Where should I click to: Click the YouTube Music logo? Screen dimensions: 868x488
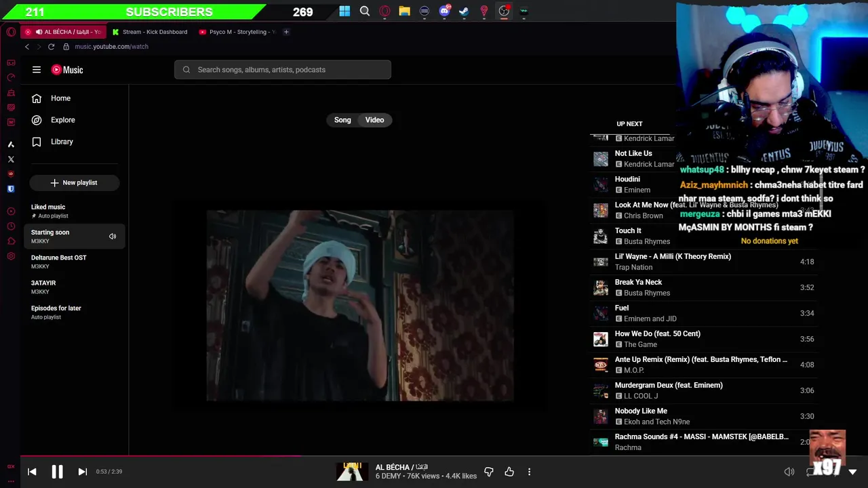67,70
